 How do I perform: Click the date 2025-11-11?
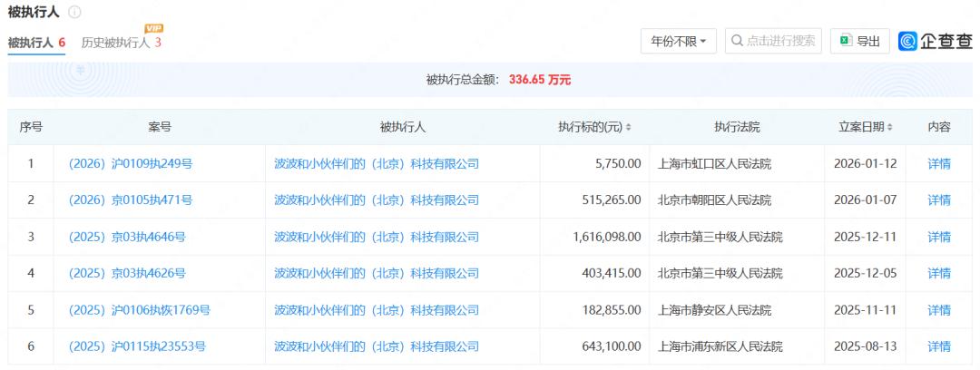(x=865, y=310)
